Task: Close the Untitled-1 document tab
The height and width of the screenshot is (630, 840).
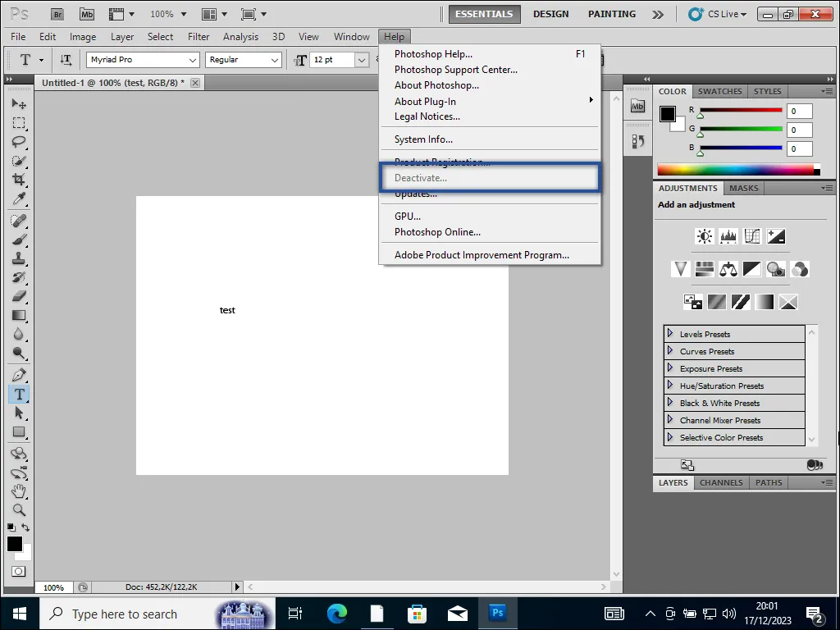Action: click(195, 83)
